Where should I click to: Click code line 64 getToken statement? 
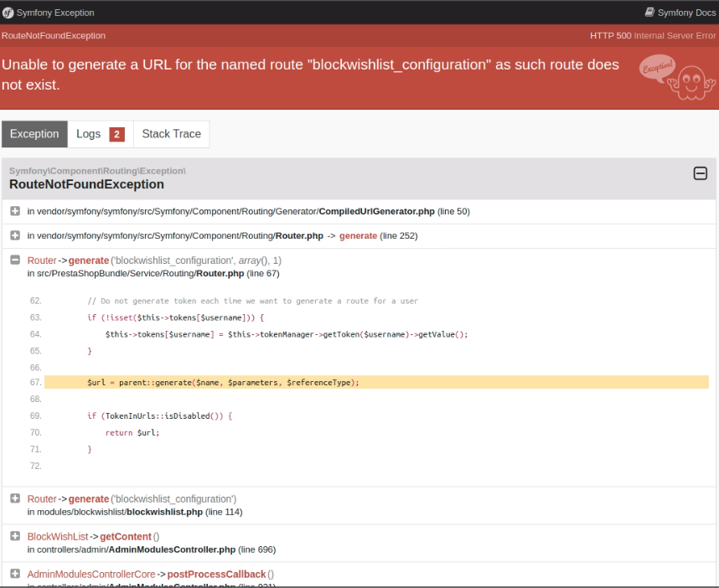click(x=287, y=334)
